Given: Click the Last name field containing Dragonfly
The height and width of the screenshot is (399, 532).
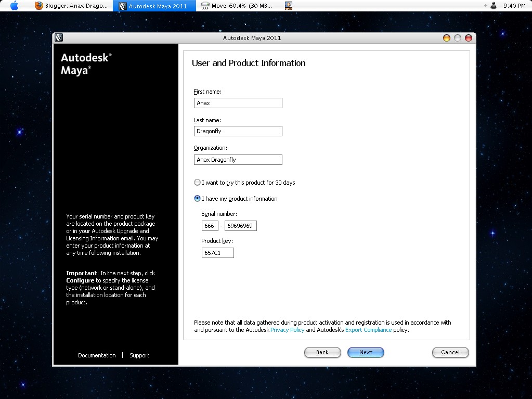Looking at the screenshot, I should (x=238, y=131).
